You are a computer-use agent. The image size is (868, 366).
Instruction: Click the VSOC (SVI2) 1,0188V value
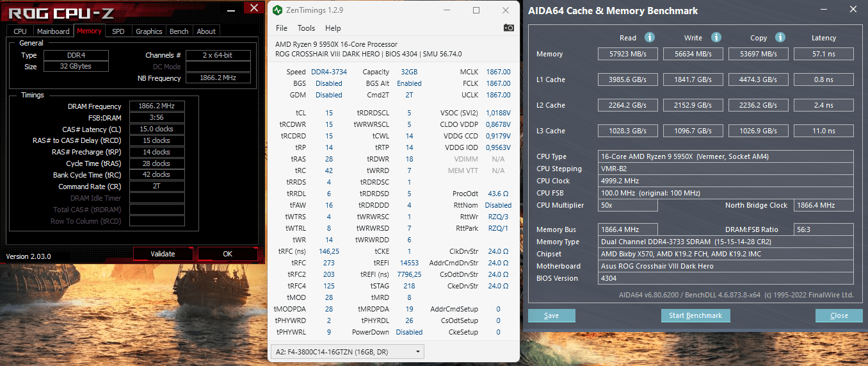pos(499,113)
